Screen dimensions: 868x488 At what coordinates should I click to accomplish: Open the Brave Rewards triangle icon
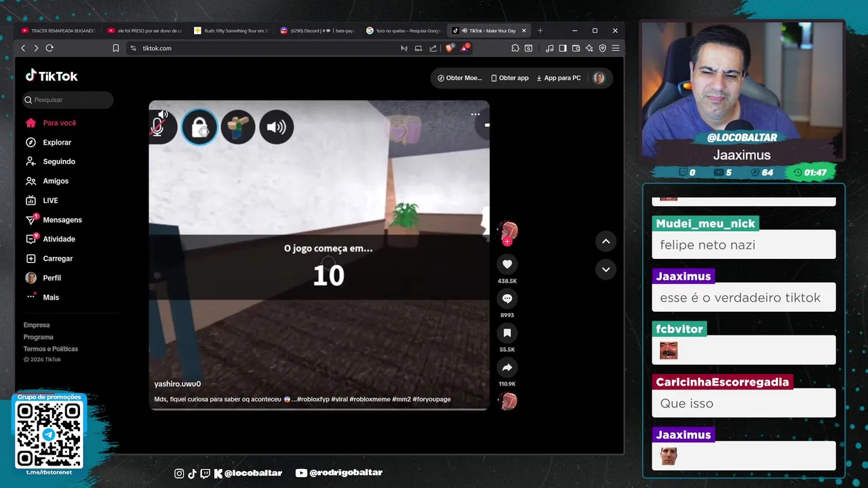[x=465, y=48]
